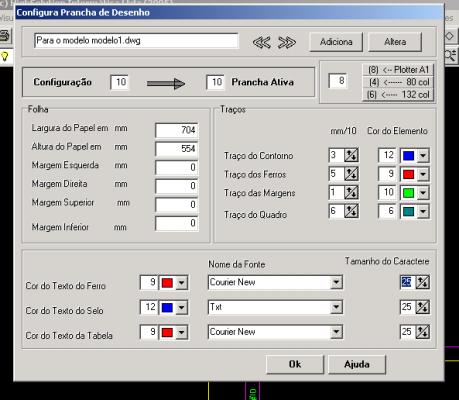Click the Prancha Ativa number field
Viewport: 459px width, 400px height.
[215, 82]
